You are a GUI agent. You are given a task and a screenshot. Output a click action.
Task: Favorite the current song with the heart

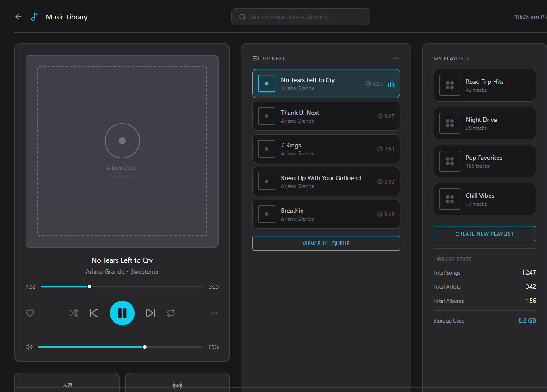click(30, 313)
